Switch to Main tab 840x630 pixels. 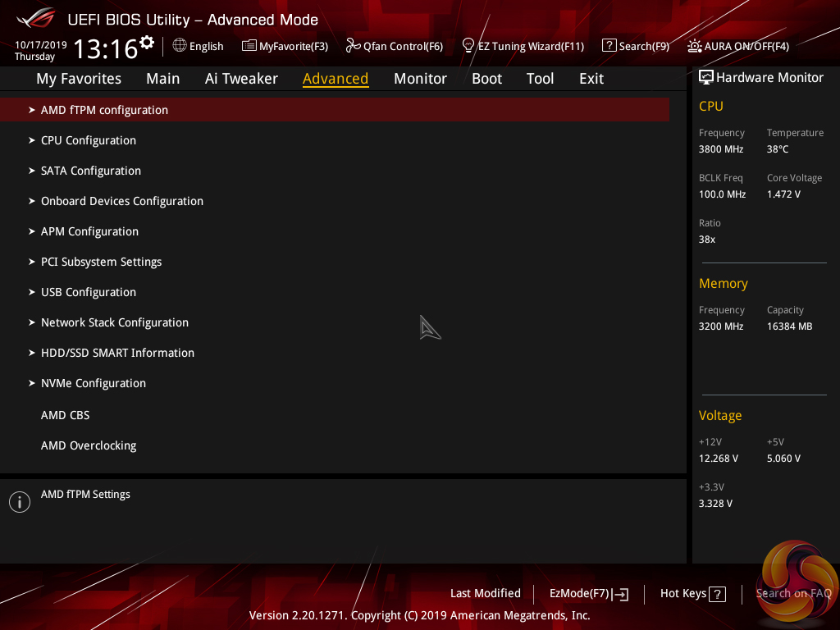[x=163, y=79]
